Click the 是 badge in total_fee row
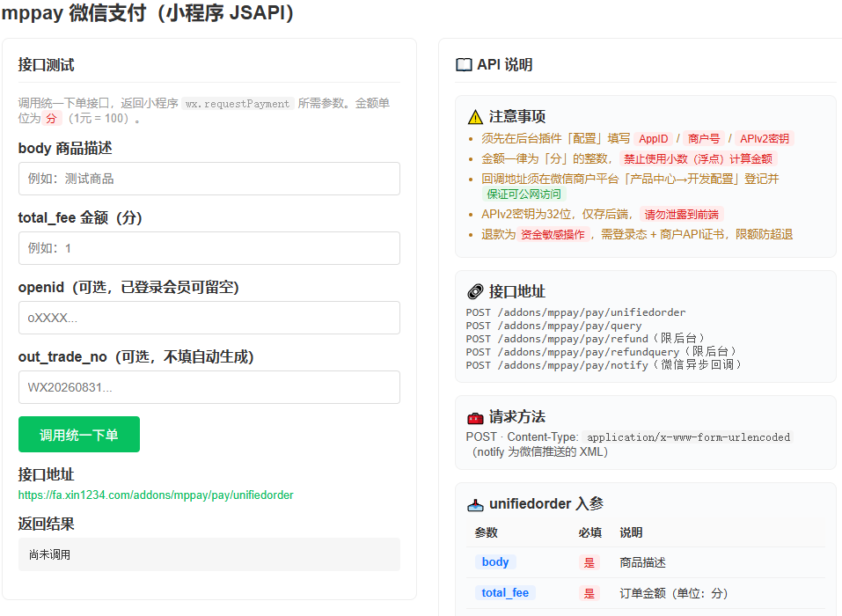 pos(589,593)
